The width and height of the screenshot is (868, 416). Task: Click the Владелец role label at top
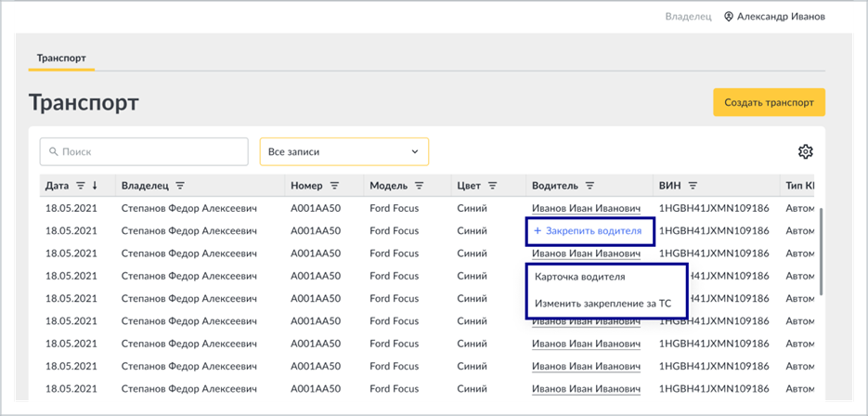(x=688, y=17)
